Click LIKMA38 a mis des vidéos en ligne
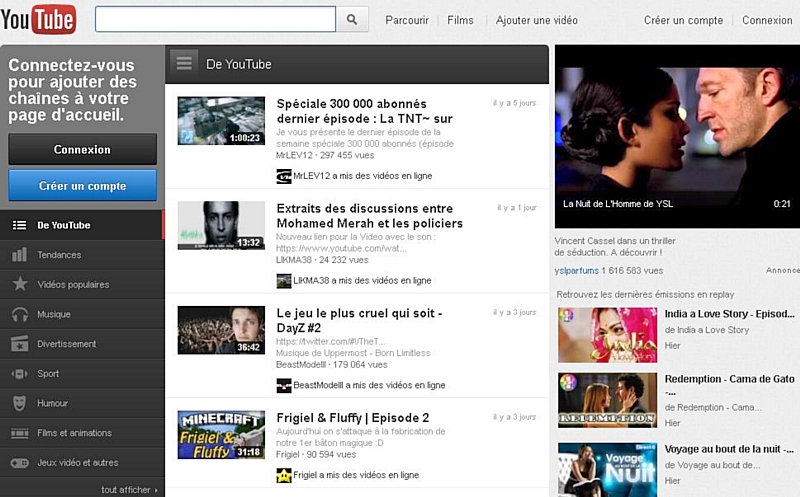800x497 pixels. tap(362, 281)
